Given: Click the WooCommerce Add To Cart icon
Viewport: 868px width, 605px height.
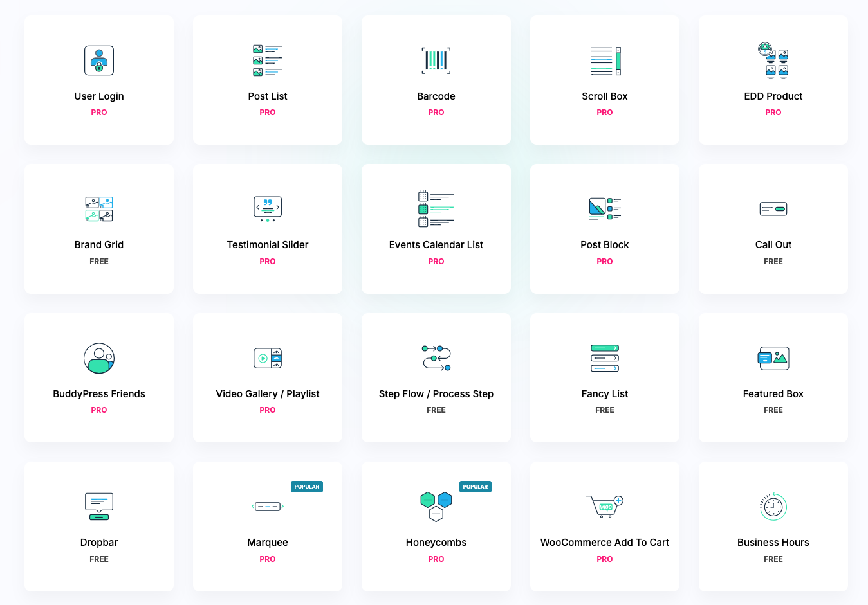Looking at the screenshot, I should pos(605,507).
